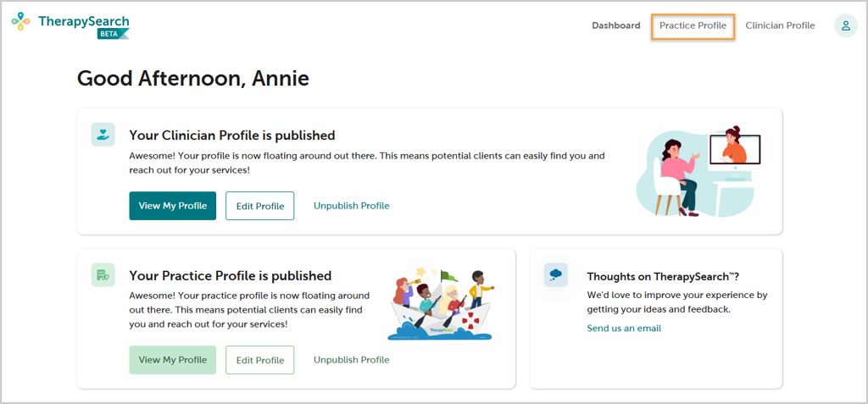View My Profile for practice profile
The height and width of the screenshot is (404, 868).
[173, 360]
